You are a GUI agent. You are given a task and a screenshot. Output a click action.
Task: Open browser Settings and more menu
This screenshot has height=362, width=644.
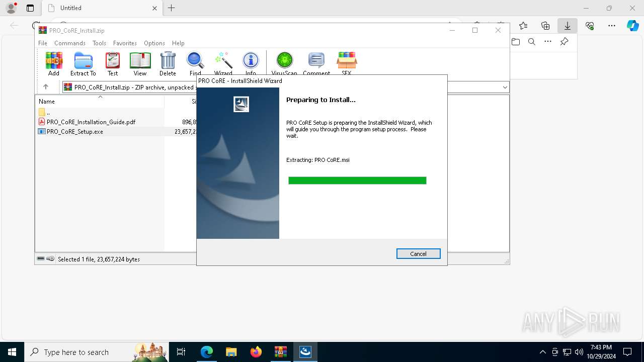click(612, 26)
